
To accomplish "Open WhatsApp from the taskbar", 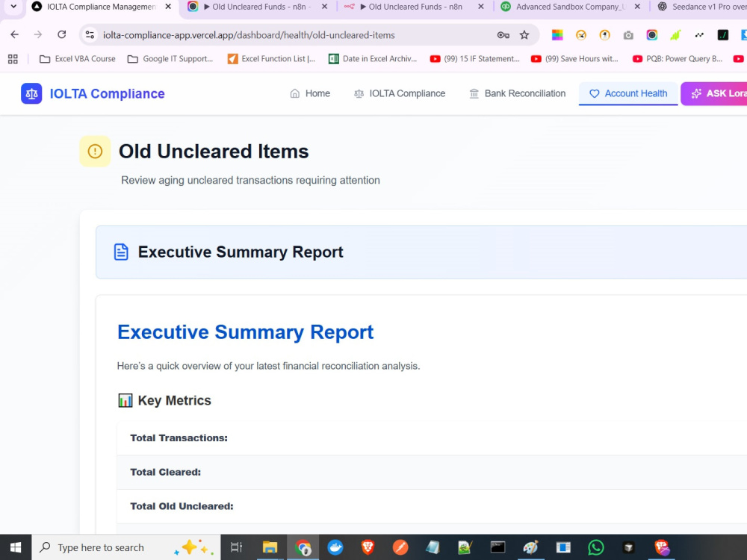I will tap(596, 547).
